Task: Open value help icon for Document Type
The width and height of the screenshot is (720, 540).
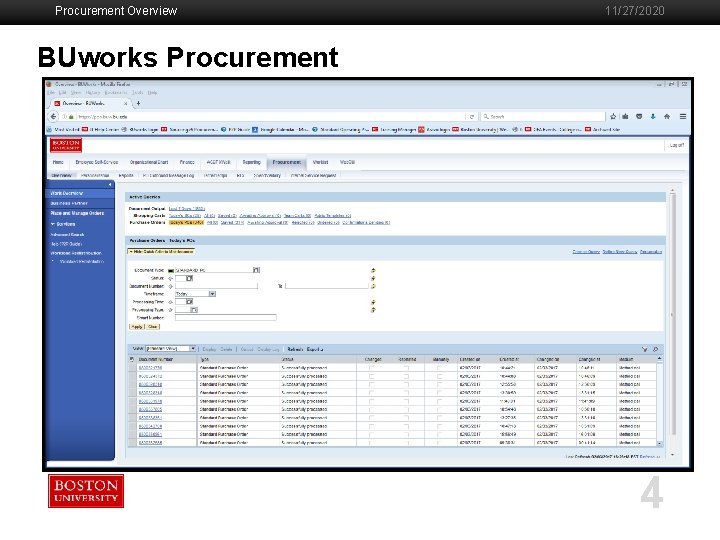Action: [x=256, y=270]
